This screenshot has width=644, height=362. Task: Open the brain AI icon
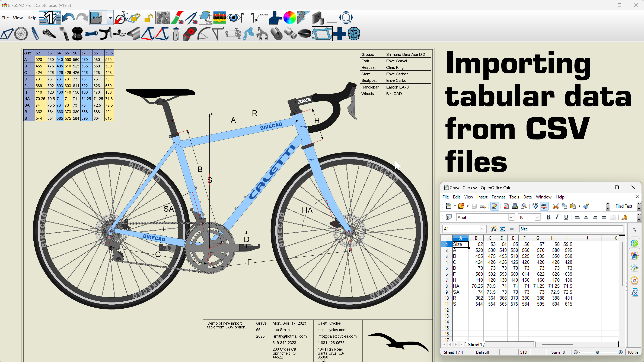pos(354,34)
